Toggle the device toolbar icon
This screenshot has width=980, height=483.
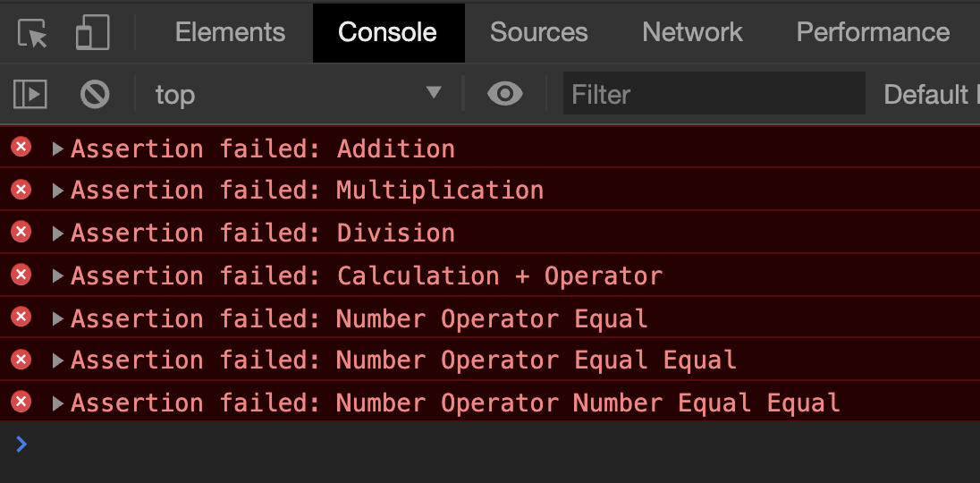coord(92,33)
